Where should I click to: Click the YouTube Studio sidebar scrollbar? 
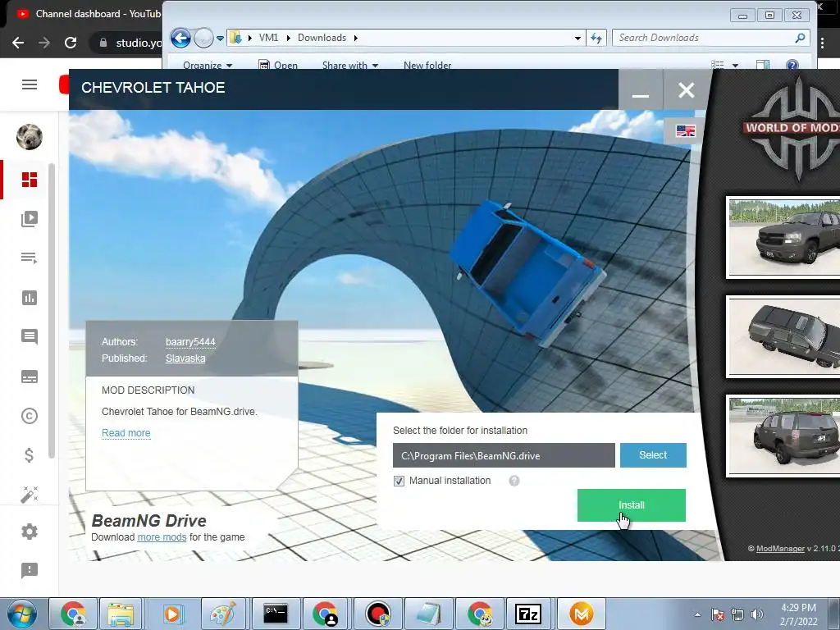52,311
